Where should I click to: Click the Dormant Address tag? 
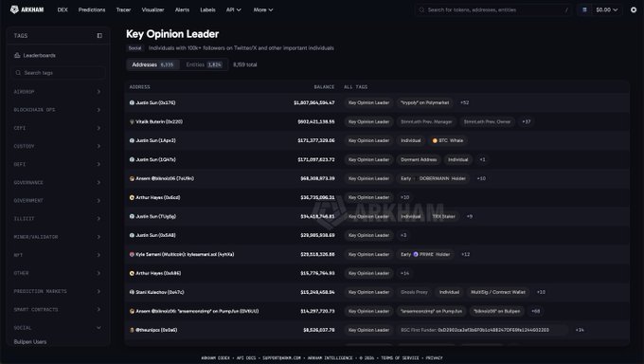[x=419, y=159]
